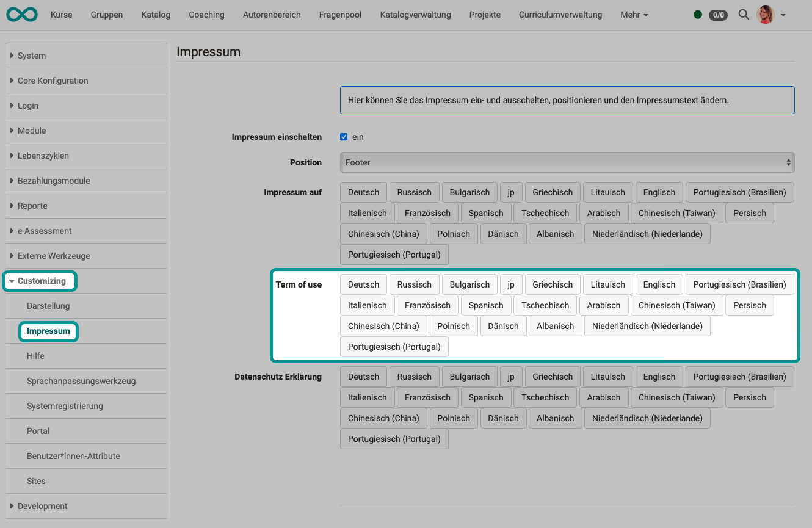Open the 0/0 notifications badge
Viewport: 812px width, 528px height.
click(x=718, y=15)
